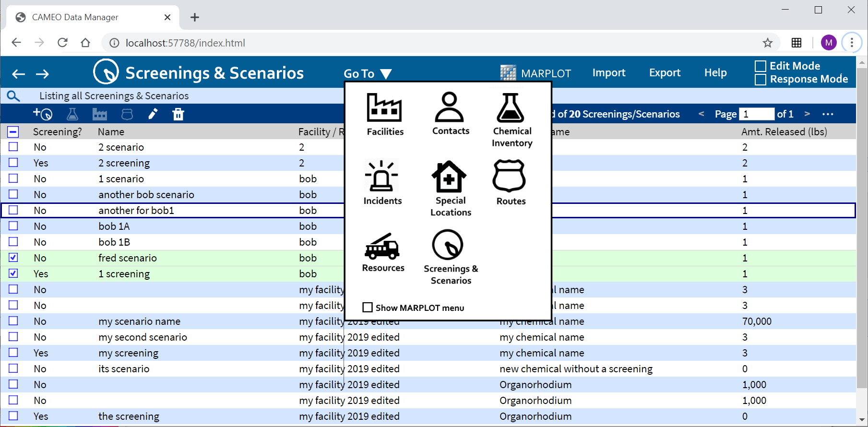Check the 2 scenario row checkbox
868x427 pixels.
[x=13, y=147]
